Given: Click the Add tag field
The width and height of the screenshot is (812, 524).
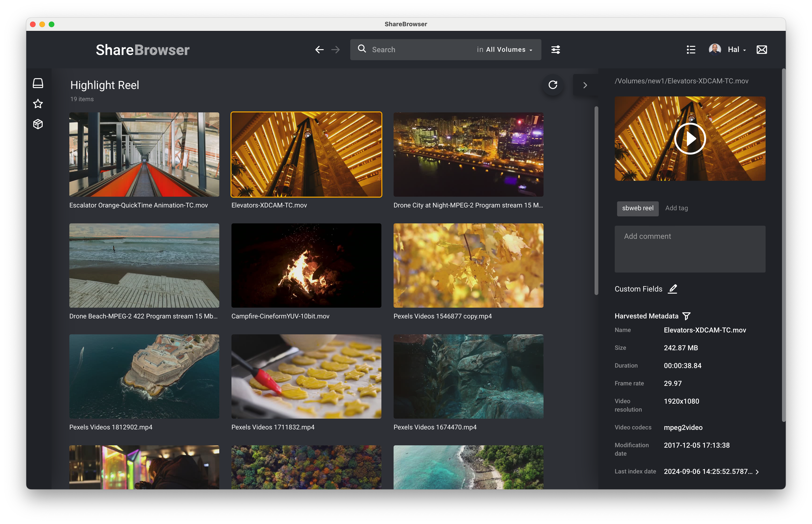Looking at the screenshot, I should coord(676,208).
